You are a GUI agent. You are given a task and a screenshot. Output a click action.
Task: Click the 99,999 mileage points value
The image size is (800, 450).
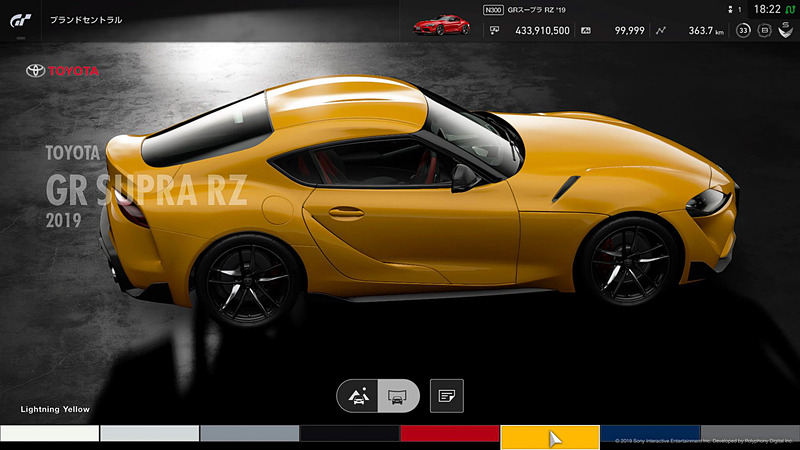click(x=630, y=31)
